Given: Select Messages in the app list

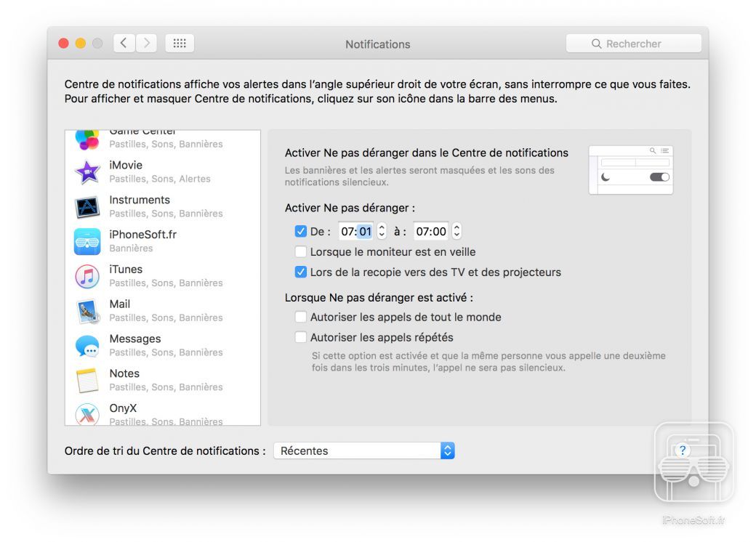Looking at the screenshot, I should click(163, 345).
